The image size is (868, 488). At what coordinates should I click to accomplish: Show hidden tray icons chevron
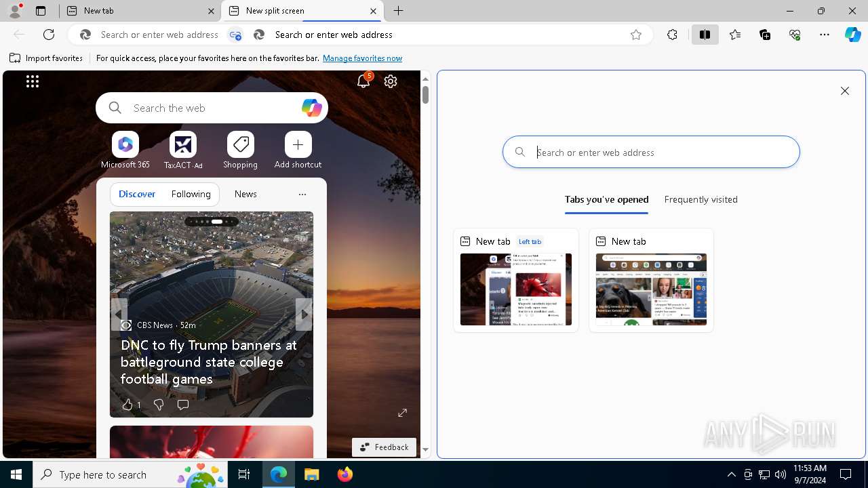(x=731, y=474)
